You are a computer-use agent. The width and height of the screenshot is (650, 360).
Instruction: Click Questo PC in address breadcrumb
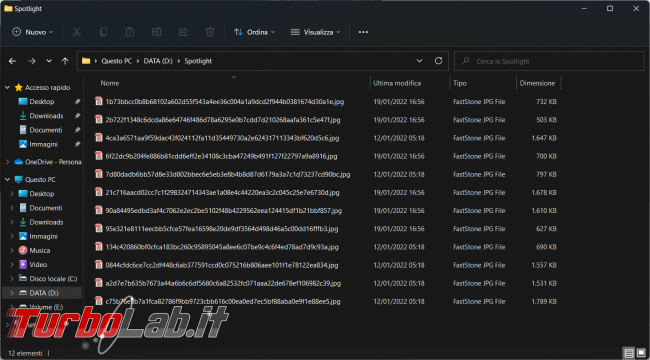tap(116, 61)
